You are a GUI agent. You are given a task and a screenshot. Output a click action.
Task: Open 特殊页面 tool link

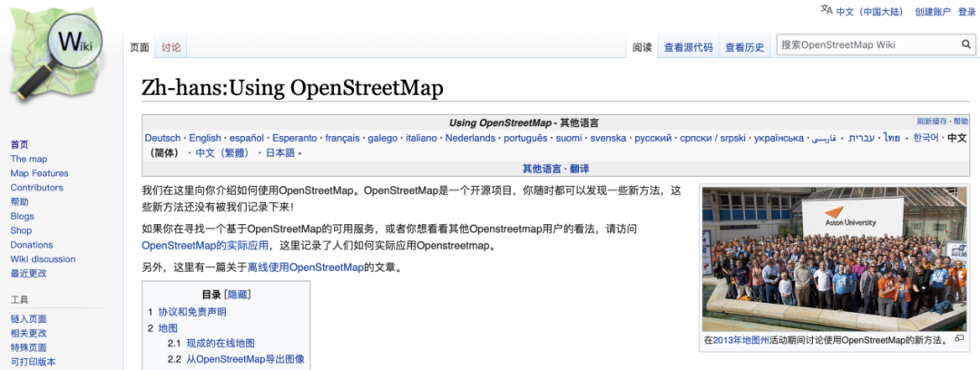point(28,347)
